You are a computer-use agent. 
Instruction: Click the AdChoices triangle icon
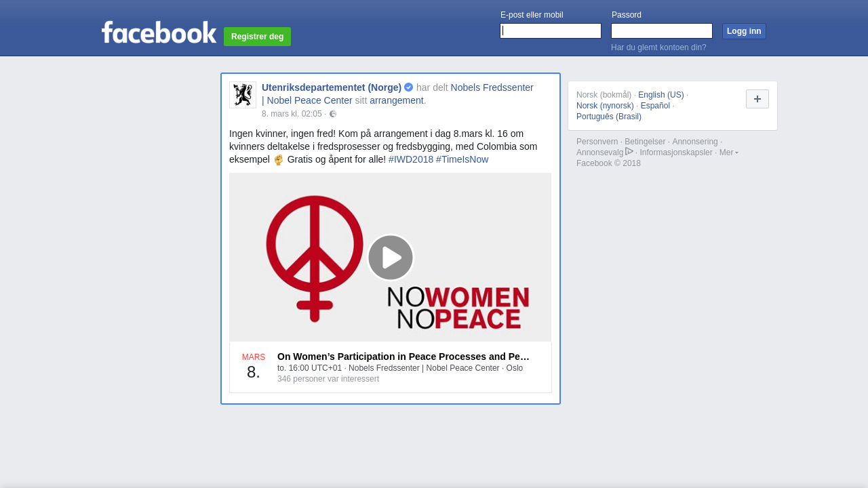coord(629,152)
